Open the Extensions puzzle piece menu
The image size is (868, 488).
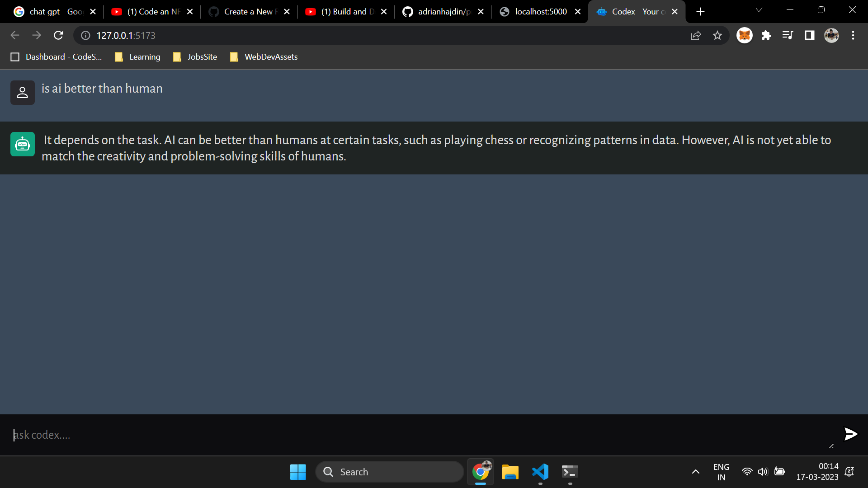[x=766, y=35]
